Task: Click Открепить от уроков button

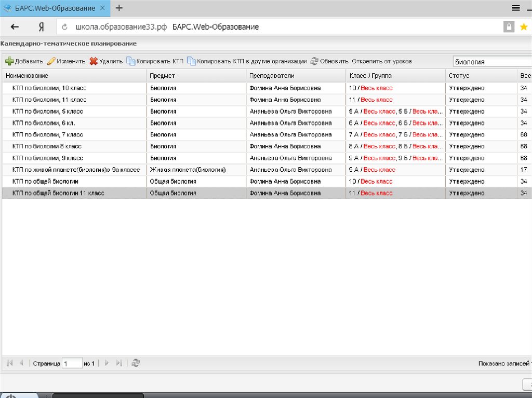Action: click(381, 61)
